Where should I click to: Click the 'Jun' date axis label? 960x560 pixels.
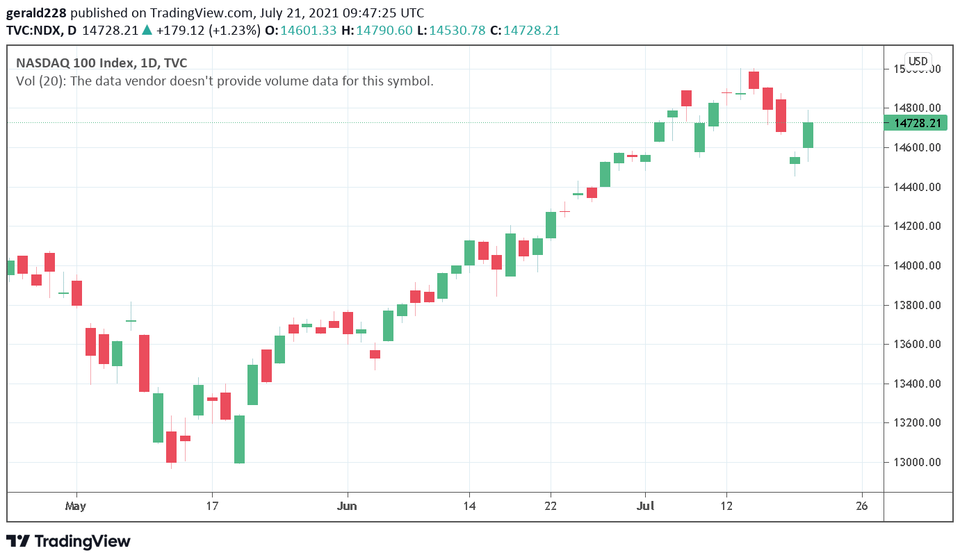(x=347, y=506)
